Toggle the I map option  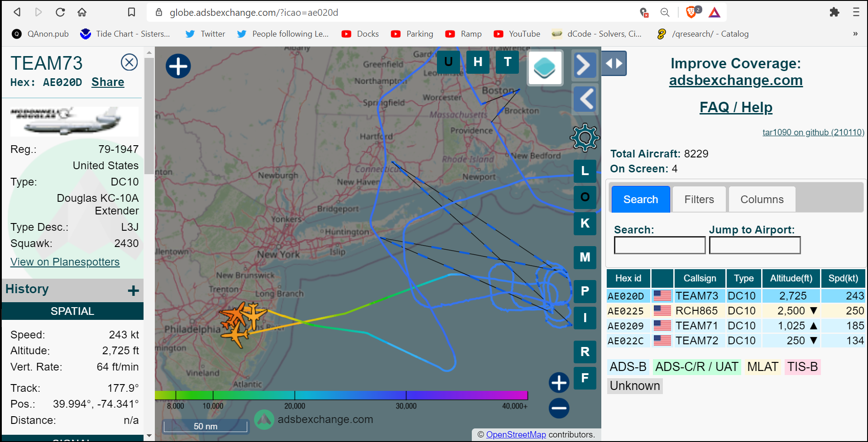point(585,318)
